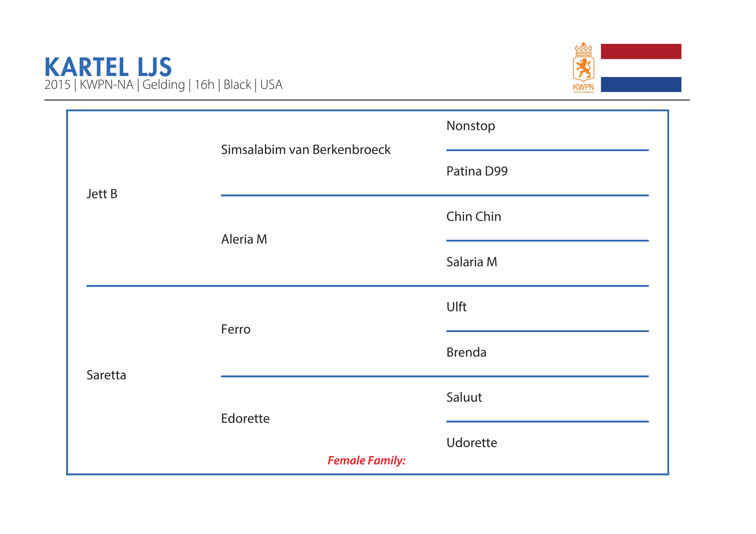This screenshot has height=534, width=756.
Task: Click Simsalabim van Berkenbroeck entry
Action: [x=305, y=150]
